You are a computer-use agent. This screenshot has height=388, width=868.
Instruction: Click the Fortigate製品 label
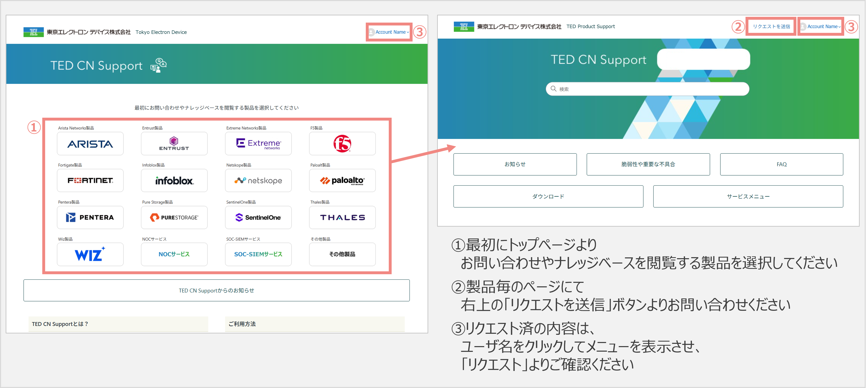(x=70, y=165)
